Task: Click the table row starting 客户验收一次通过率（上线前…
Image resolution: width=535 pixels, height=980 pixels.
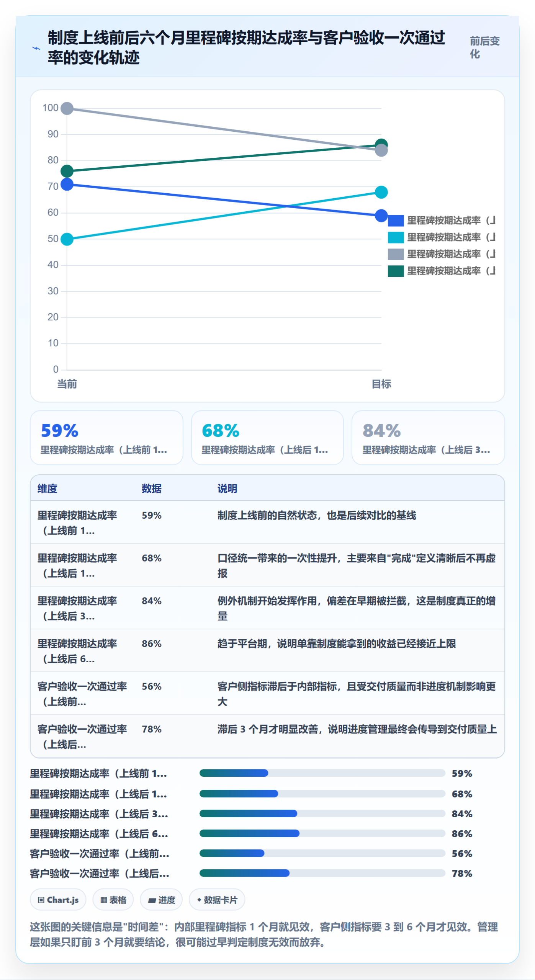Action: [x=267, y=694]
